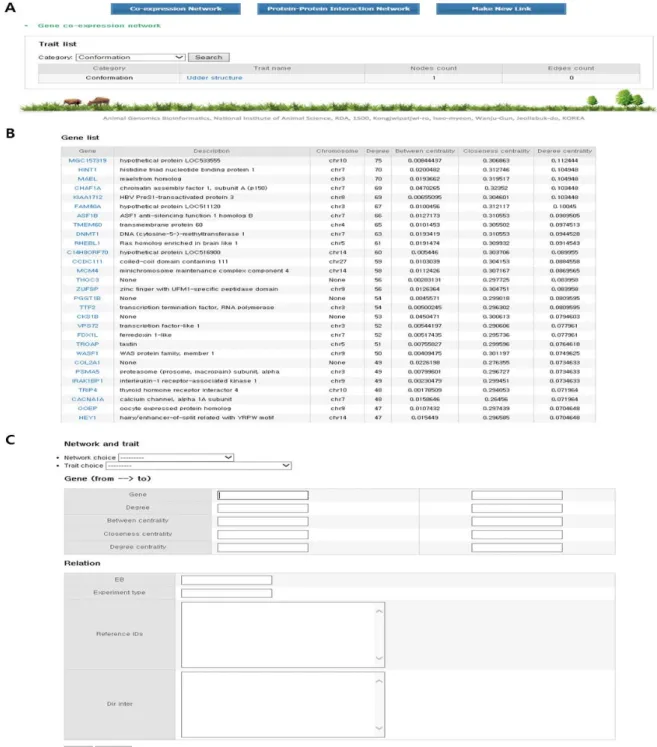Screen dimensions: 657x747
Task: Open the TRIP4 gene link
Action: (x=87, y=390)
